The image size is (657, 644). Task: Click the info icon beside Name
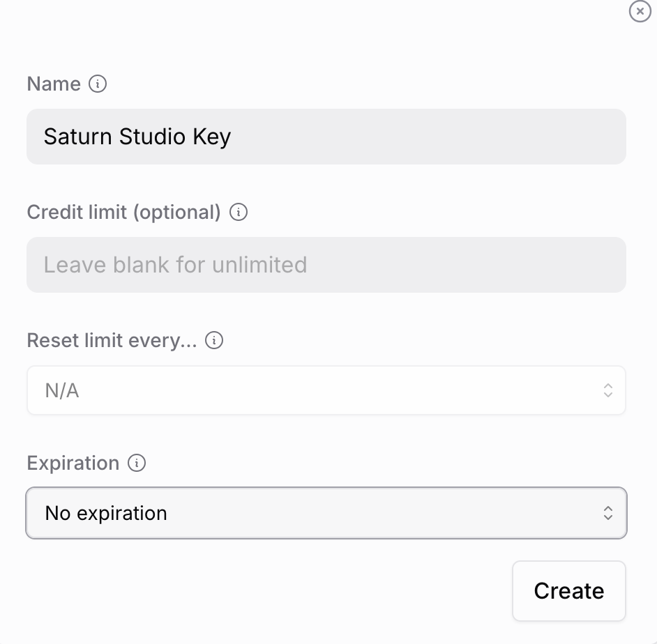pos(98,84)
